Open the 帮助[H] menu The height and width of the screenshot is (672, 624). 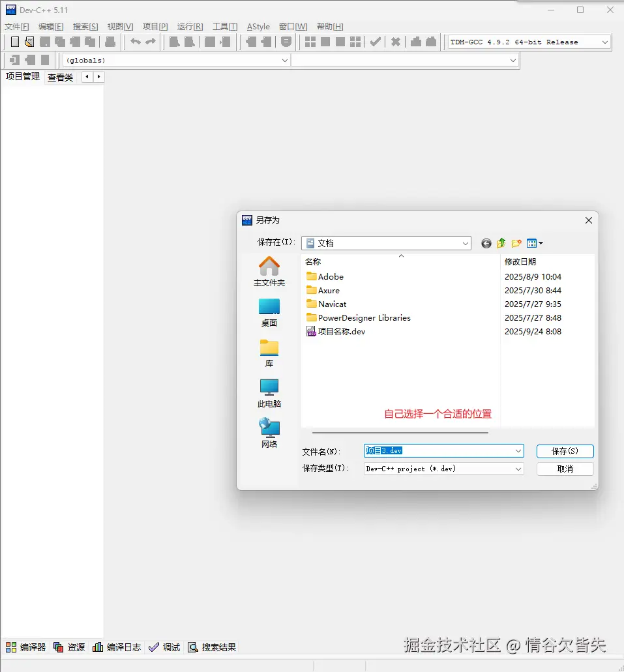click(x=330, y=27)
